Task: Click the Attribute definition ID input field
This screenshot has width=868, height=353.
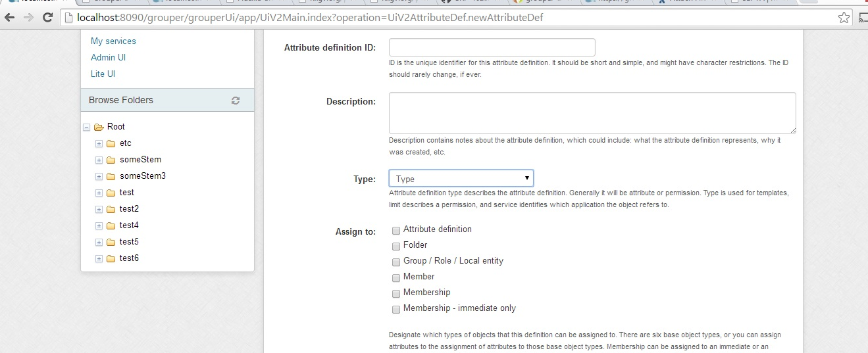Action: pos(492,47)
